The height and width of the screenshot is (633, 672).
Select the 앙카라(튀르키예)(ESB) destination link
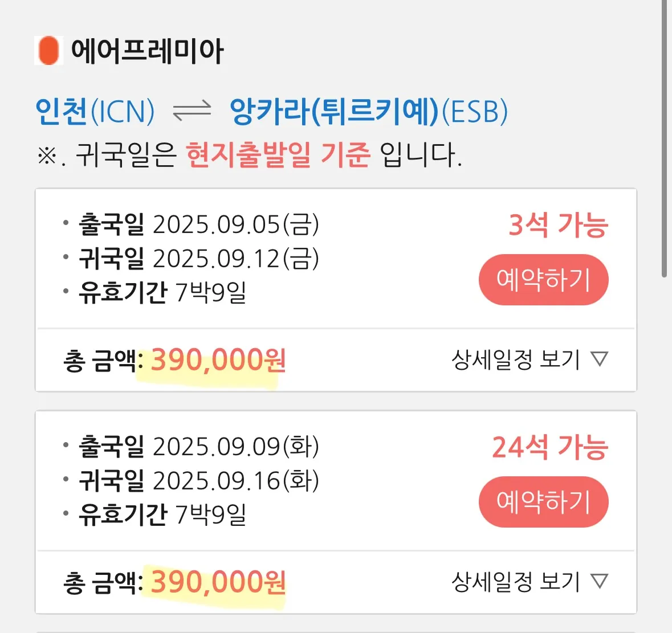pos(368,111)
